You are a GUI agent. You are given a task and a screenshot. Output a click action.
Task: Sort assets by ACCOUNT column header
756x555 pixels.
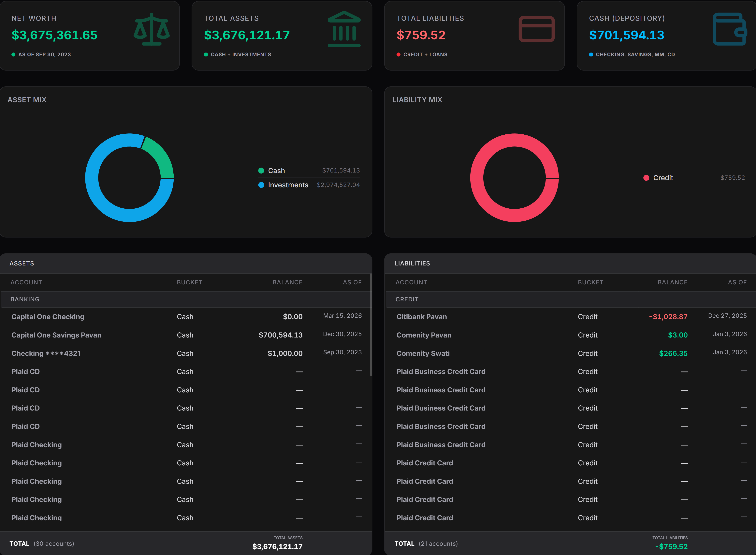pos(26,282)
